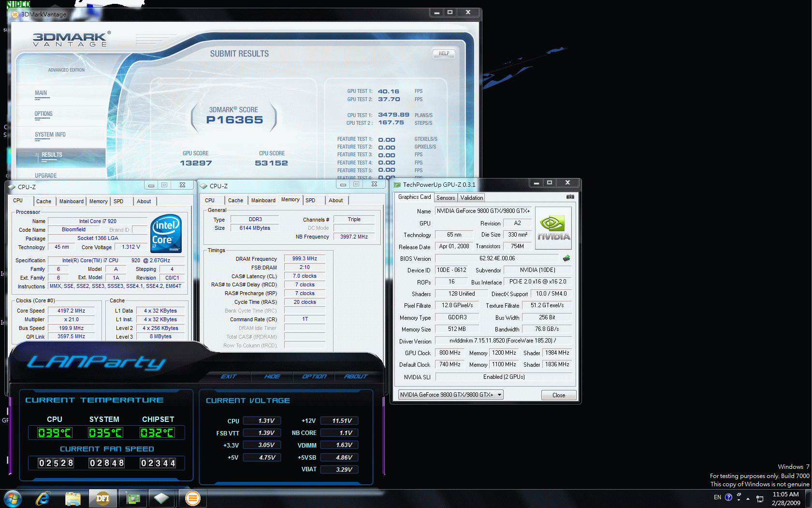Click the Show desktop strip at the taskbar end
This screenshot has width=812, height=508.
pos(809,498)
